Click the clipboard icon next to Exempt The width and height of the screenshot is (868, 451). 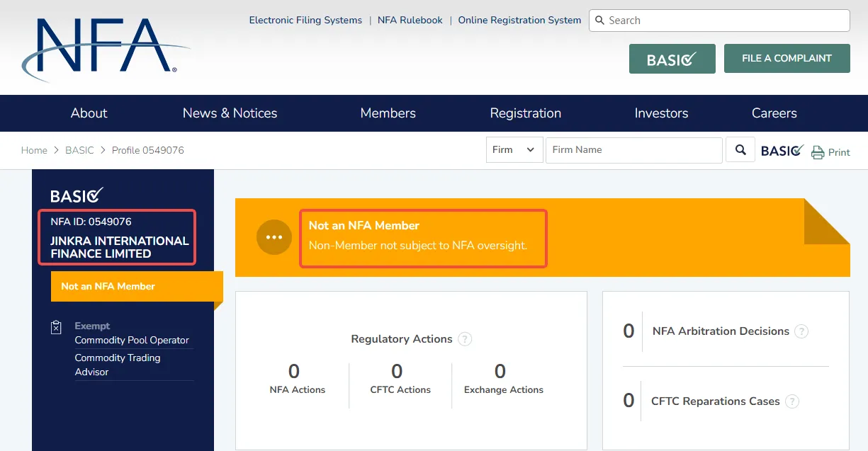point(57,327)
